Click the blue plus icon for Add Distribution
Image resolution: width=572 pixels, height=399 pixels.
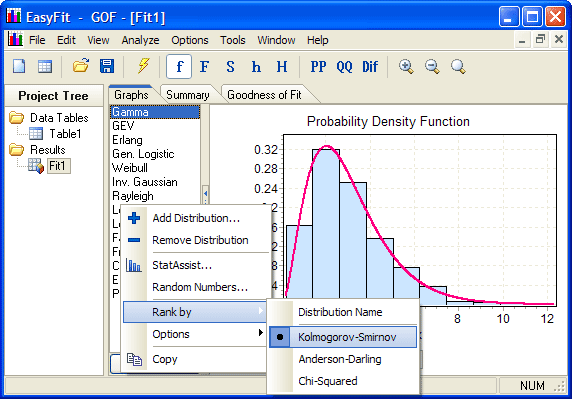coord(134,218)
